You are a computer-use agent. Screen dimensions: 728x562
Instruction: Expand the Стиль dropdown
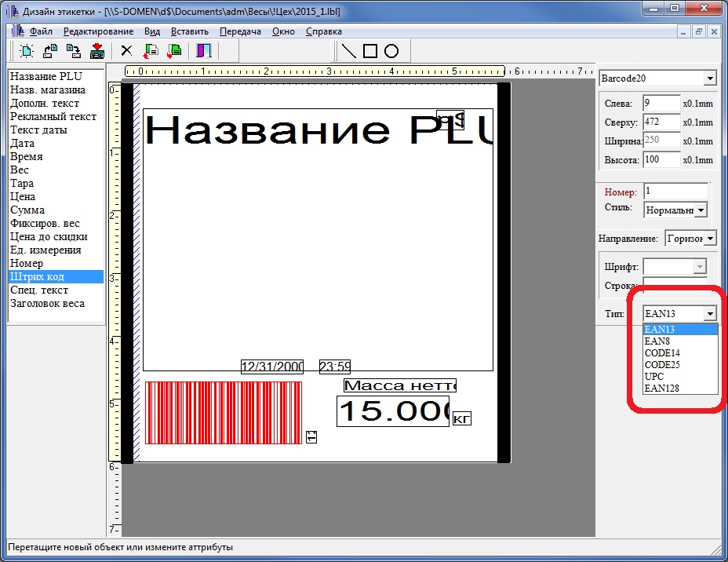[x=701, y=210]
